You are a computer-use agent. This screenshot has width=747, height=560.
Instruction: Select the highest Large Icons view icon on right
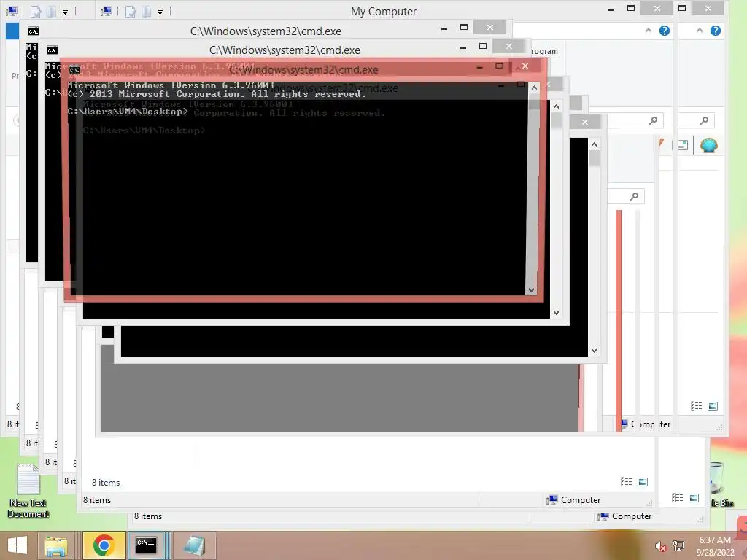[713, 406]
